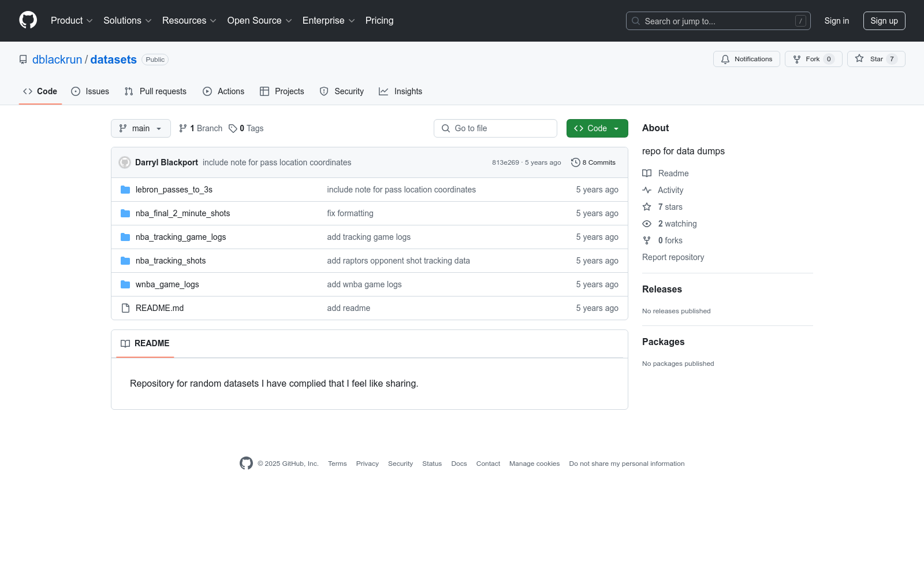Viewport: 924px width, 578px height.
Task: Click the star icon beside 7 stars
Action: click(647, 207)
